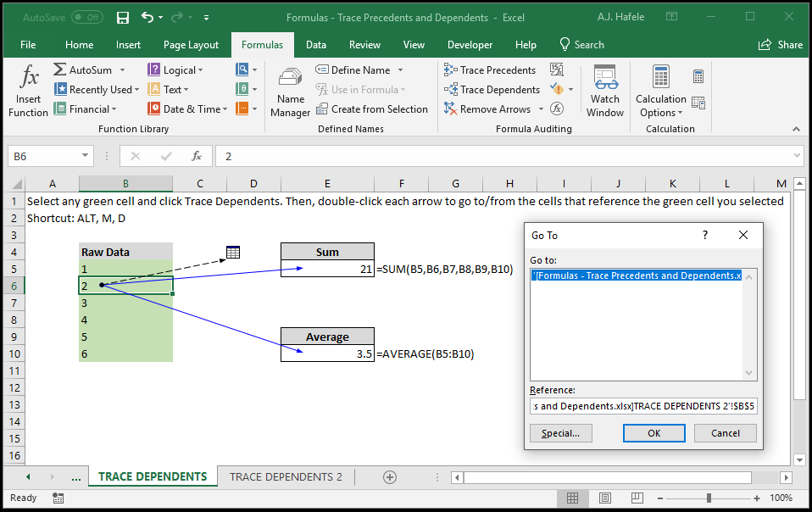Click the Show Formulas icon
The image size is (812, 512).
[556, 70]
